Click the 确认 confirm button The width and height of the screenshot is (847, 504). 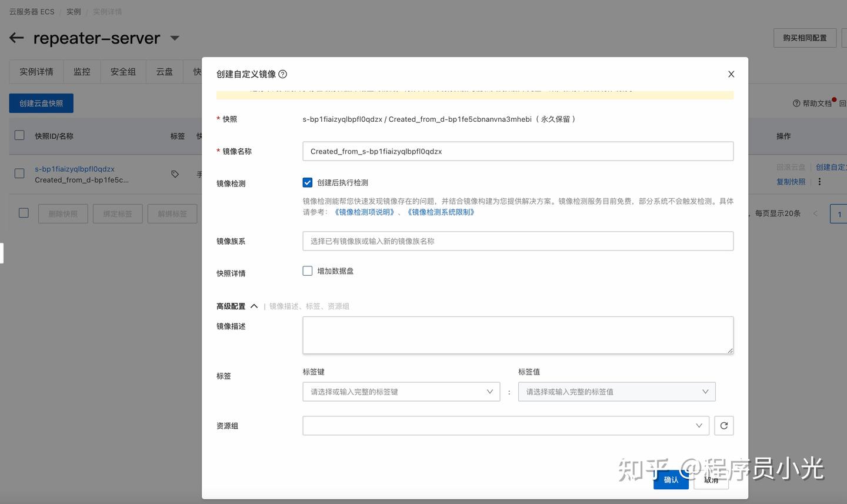[x=671, y=479]
